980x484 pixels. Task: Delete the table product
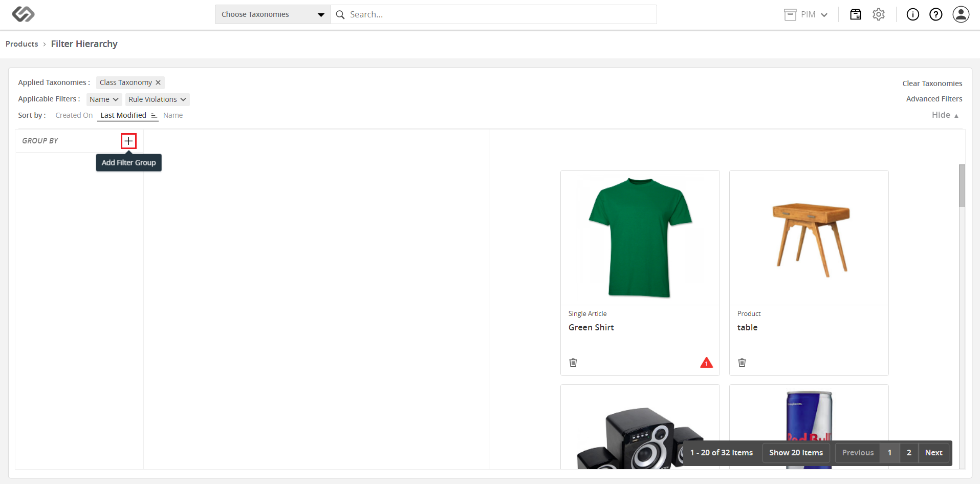pyautogui.click(x=742, y=363)
